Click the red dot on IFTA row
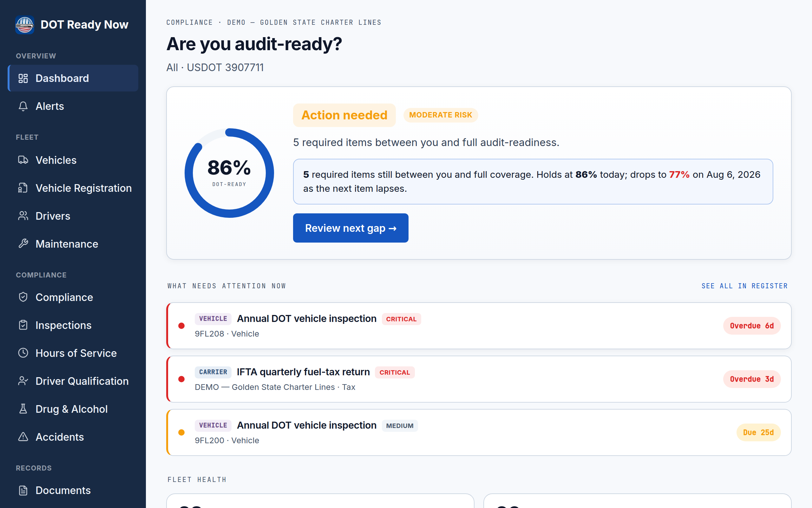Image resolution: width=812 pixels, height=508 pixels. pos(181,379)
